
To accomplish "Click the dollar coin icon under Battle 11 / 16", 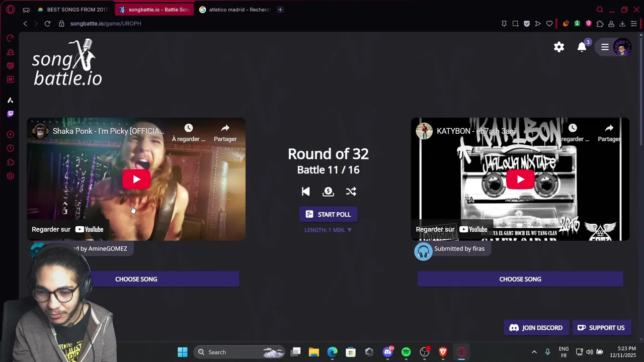I will coord(328,192).
